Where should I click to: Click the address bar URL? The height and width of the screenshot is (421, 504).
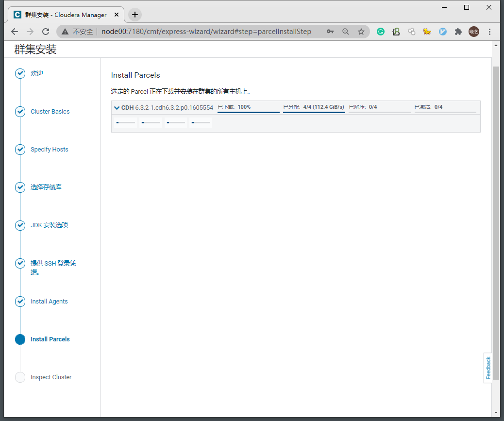[x=206, y=32]
